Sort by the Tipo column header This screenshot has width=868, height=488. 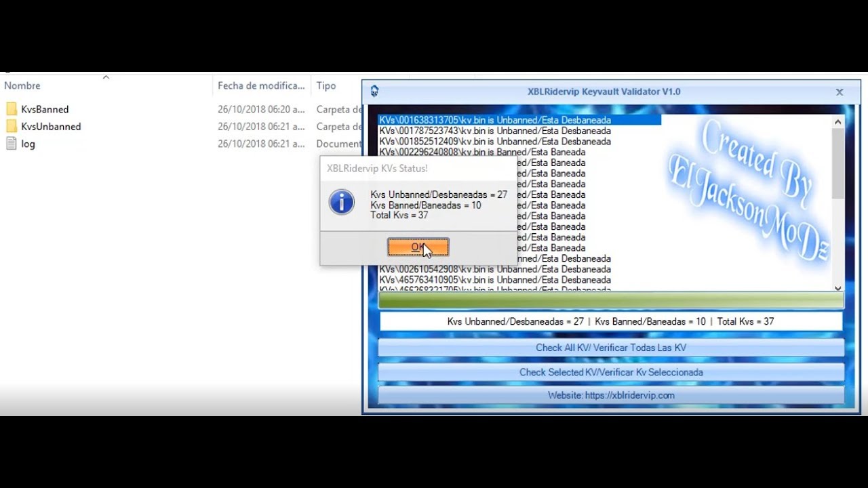[326, 86]
